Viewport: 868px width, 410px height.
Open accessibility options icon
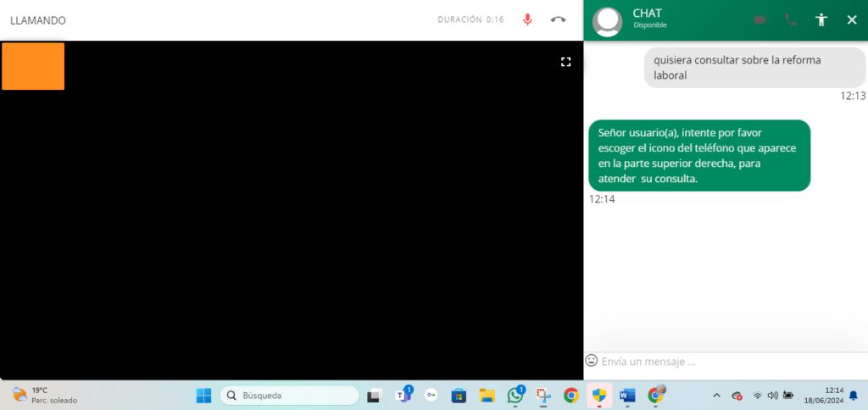[821, 20]
